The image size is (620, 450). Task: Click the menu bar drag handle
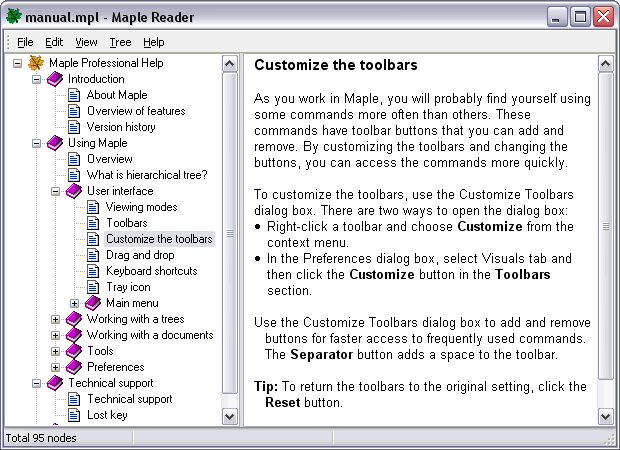[8, 42]
